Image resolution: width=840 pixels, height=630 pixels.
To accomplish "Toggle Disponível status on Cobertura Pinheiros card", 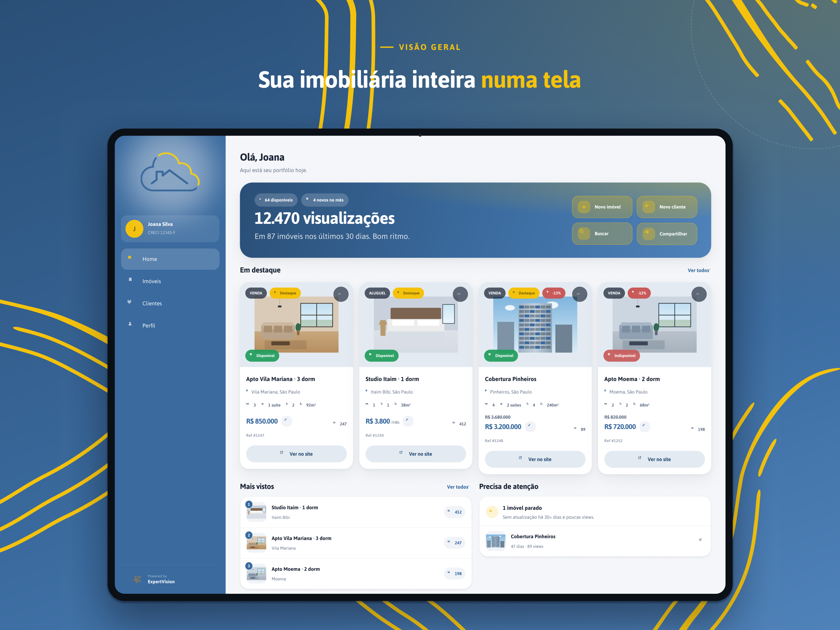I will click(x=501, y=356).
